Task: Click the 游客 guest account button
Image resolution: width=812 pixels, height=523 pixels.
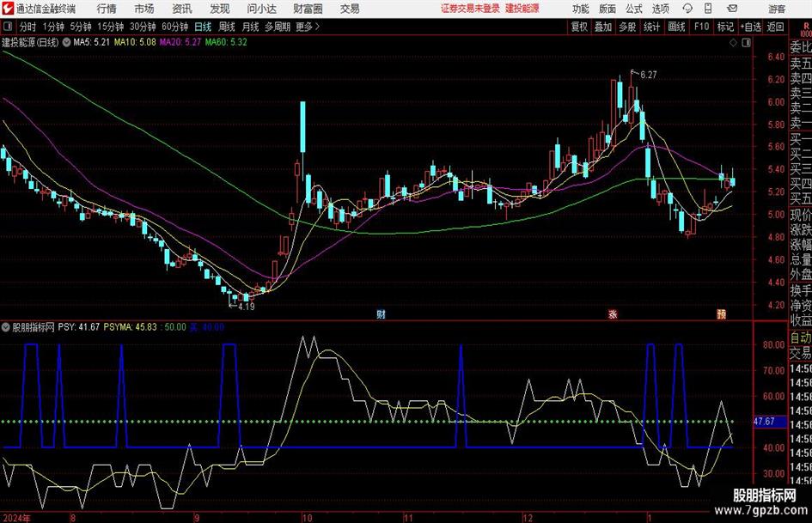Action: coord(777,9)
